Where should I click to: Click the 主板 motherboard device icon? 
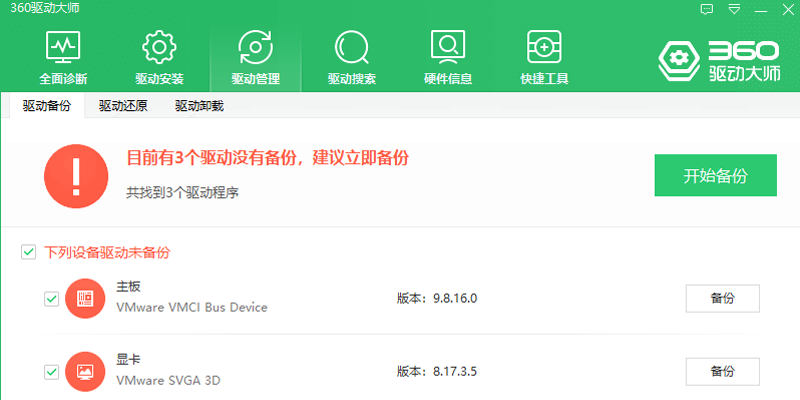85,298
